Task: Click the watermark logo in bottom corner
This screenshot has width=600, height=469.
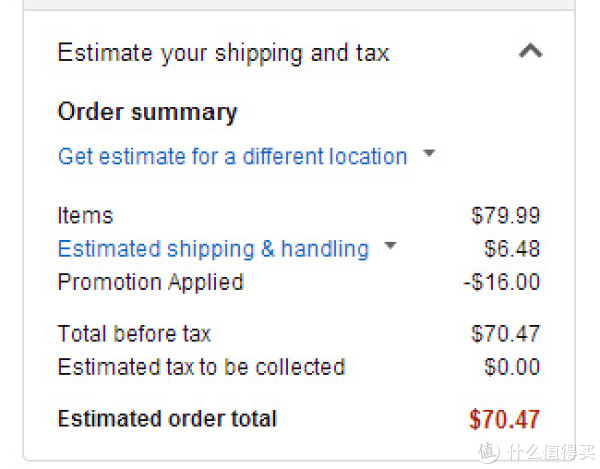Action: pyautogui.click(x=536, y=452)
